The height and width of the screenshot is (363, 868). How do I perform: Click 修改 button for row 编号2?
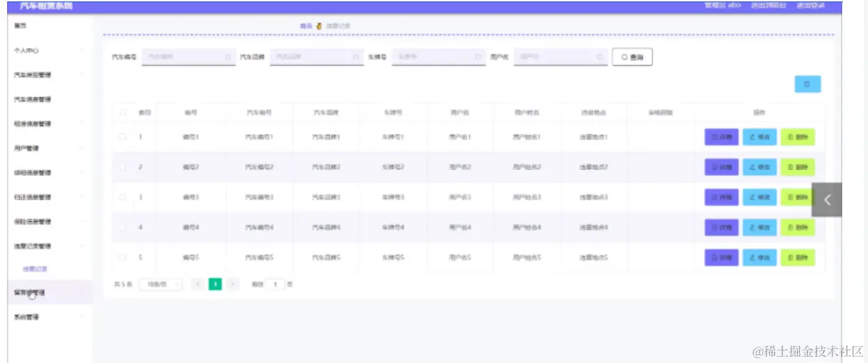(x=759, y=167)
